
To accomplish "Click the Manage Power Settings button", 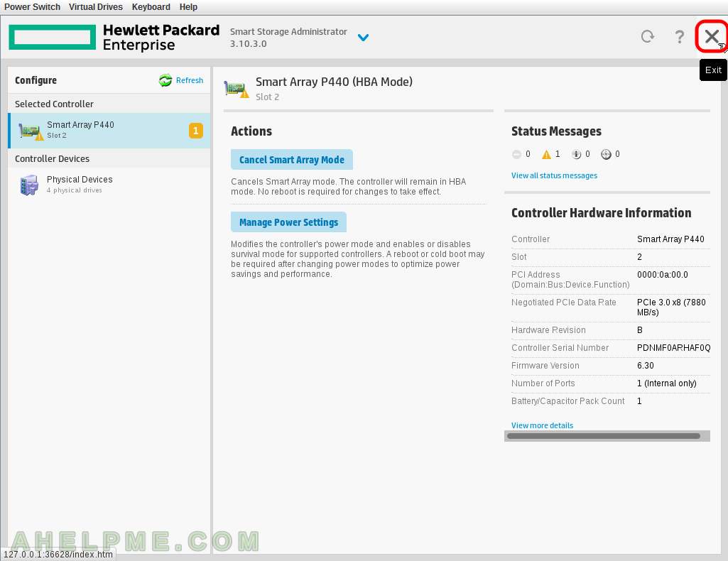I will point(288,222).
